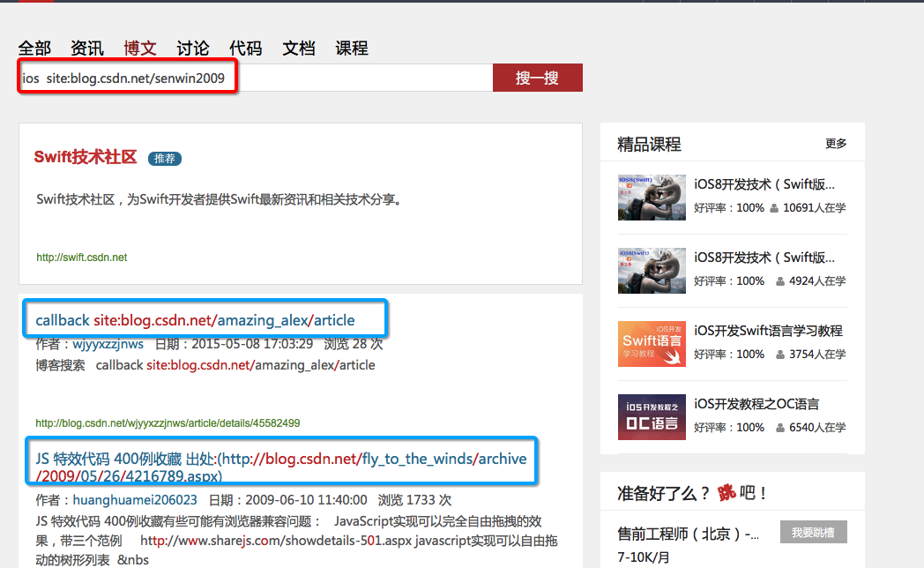Viewport: 924px width, 568px height.
Task: Open author wjyyxzzjnws profile link
Action: coord(108,344)
